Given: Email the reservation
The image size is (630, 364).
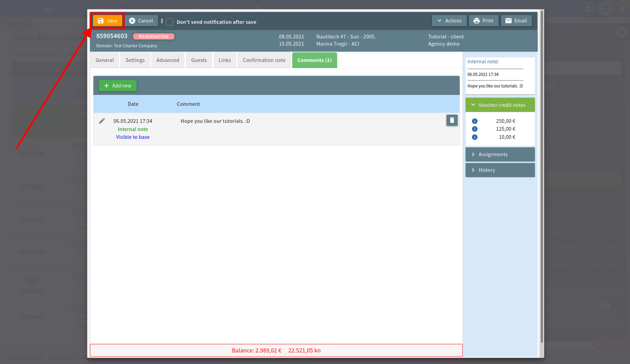Looking at the screenshot, I should pyautogui.click(x=516, y=21).
